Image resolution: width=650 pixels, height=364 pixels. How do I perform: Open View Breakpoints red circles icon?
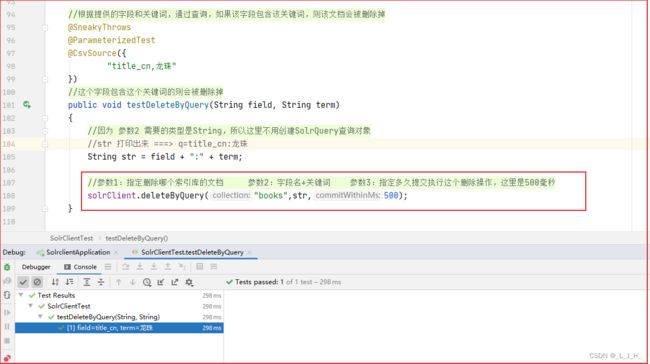[x=7, y=358]
